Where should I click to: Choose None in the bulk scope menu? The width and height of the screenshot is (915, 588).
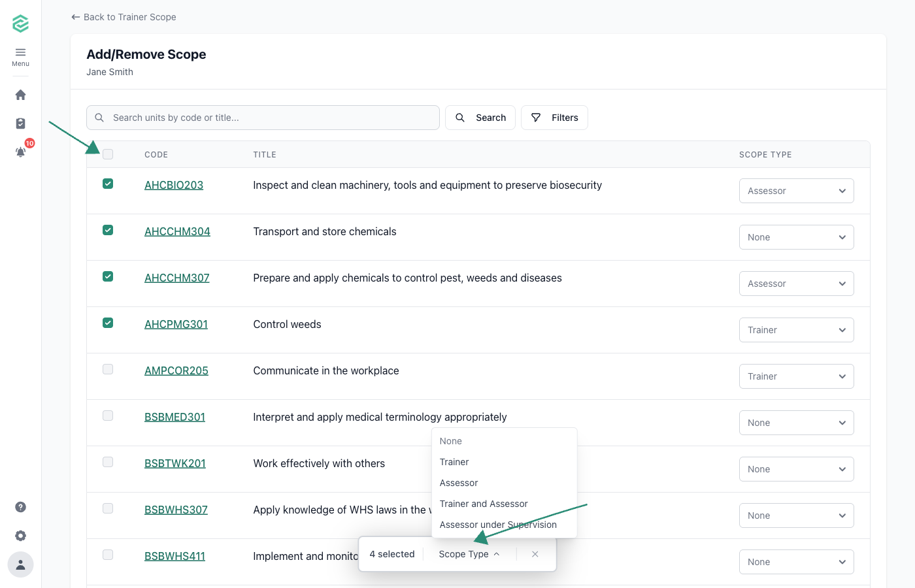(504, 441)
